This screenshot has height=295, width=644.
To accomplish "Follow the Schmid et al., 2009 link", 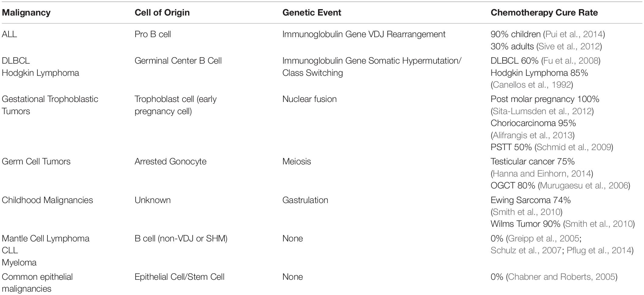I will [x=574, y=147].
